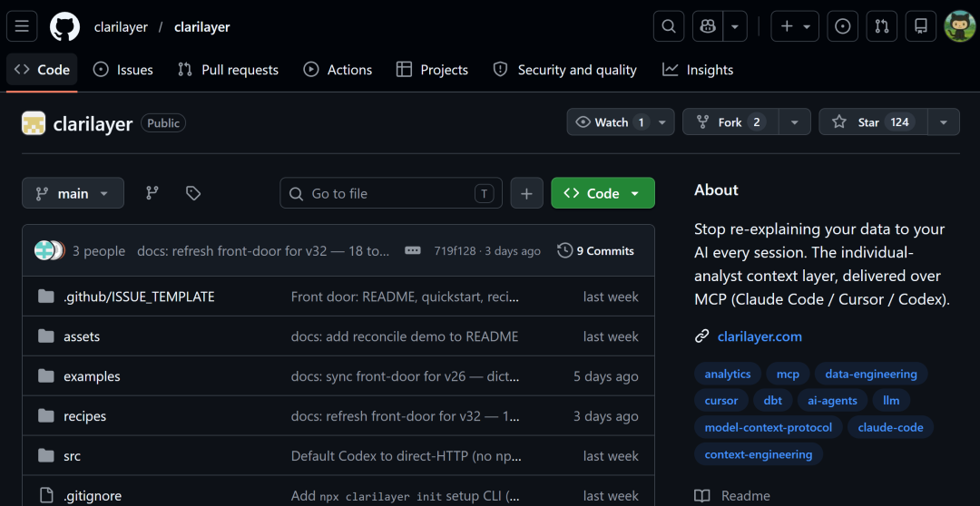Open commit 'docs: sync front-door for v26'

pyautogui.click(x=405, y=376)
